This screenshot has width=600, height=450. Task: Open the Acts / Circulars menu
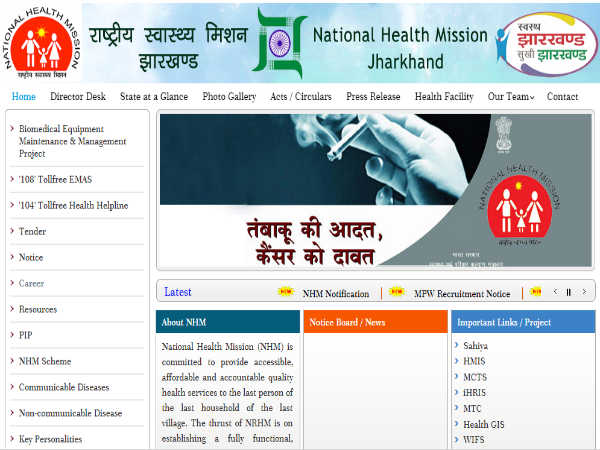click(x=302, y=97)
